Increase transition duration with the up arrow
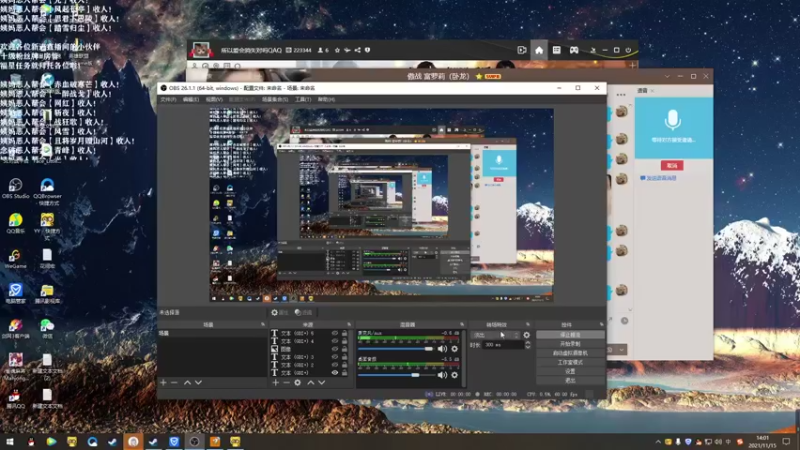Image resolution: width=800 pixels, height=450 pixels. coord(528,343)
